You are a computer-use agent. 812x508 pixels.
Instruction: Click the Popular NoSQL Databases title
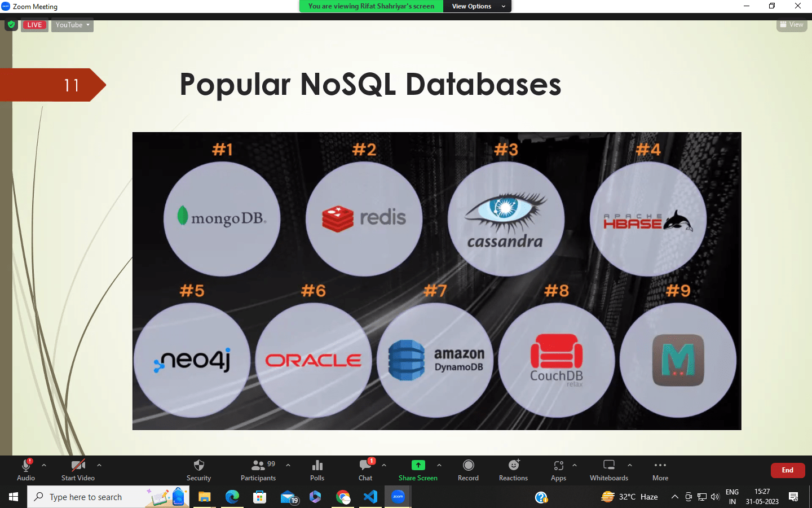coord(370,85)
